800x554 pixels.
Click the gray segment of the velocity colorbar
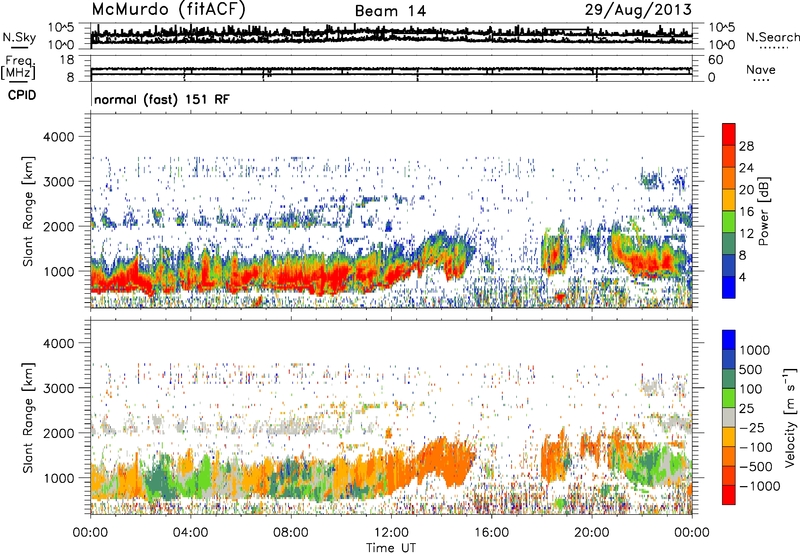click(729, 418)
